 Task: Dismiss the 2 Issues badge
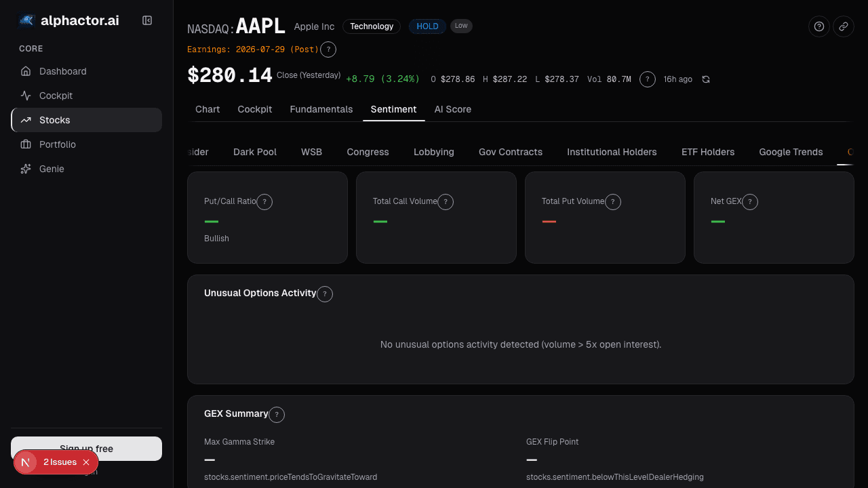click(86, 462)
